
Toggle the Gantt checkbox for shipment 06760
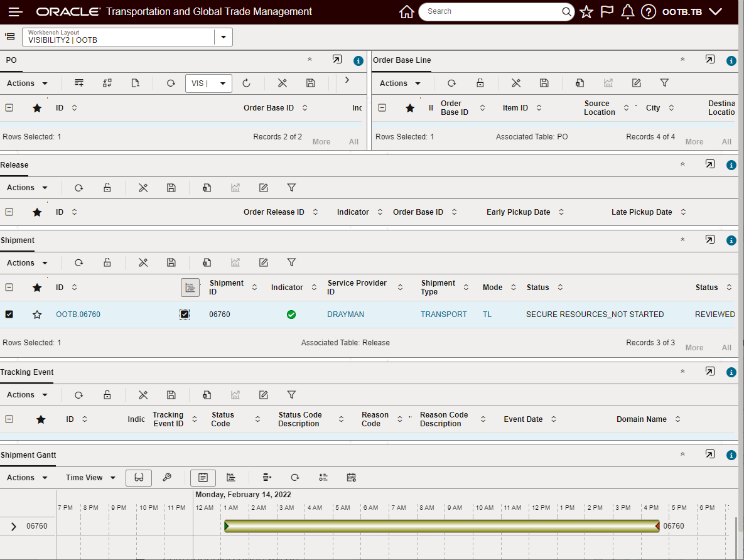(x=185, y=315)
